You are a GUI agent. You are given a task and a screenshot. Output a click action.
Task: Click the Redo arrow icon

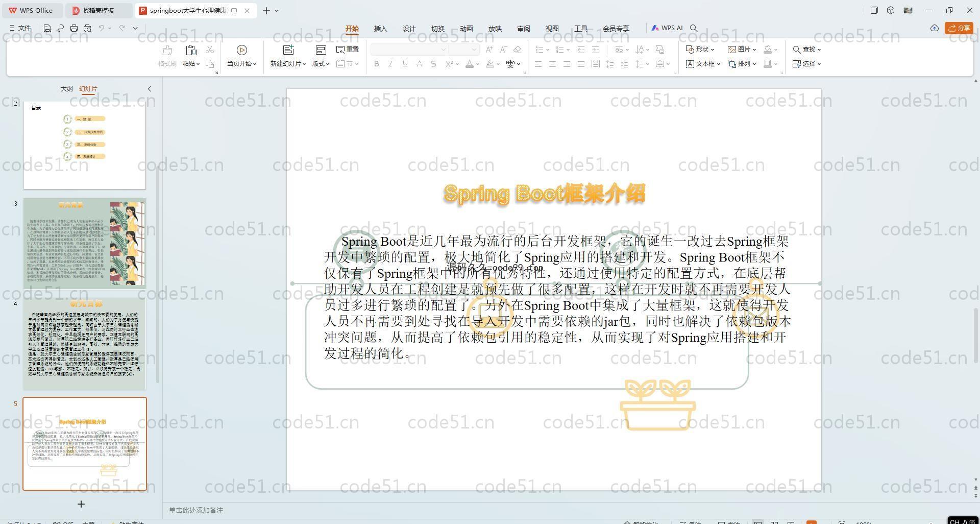(x=122, y=29)
